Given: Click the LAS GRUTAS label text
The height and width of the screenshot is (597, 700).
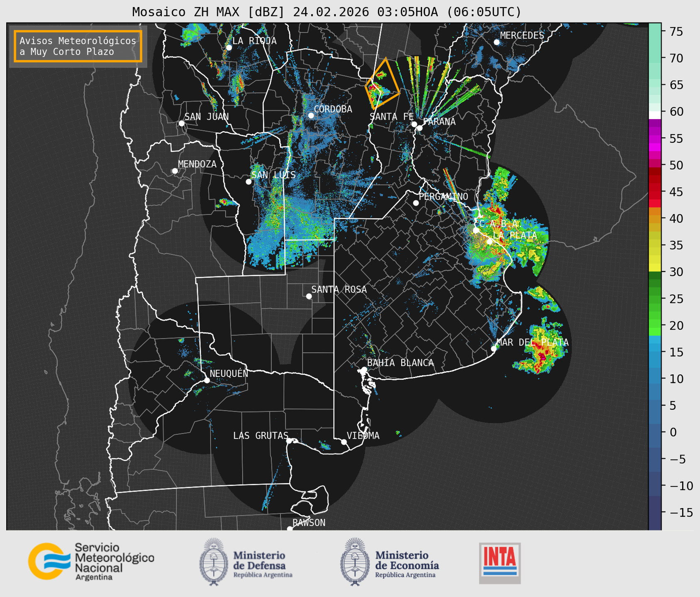Looking at the screenshot, I should point(261,436).
